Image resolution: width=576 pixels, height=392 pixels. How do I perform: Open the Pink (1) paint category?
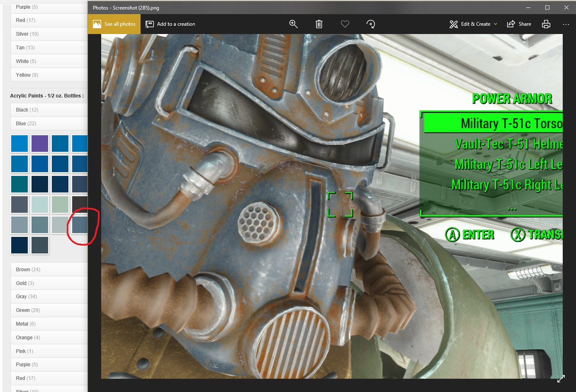(x=49, y=351)
